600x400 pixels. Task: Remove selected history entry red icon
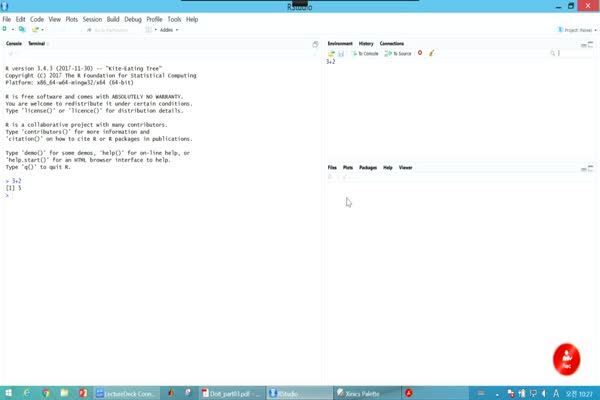click(420, 53)
